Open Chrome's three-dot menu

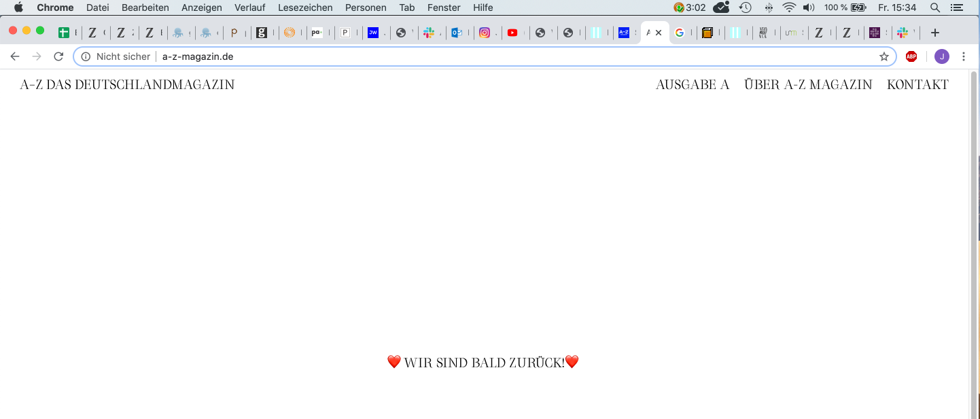[964, 56]
